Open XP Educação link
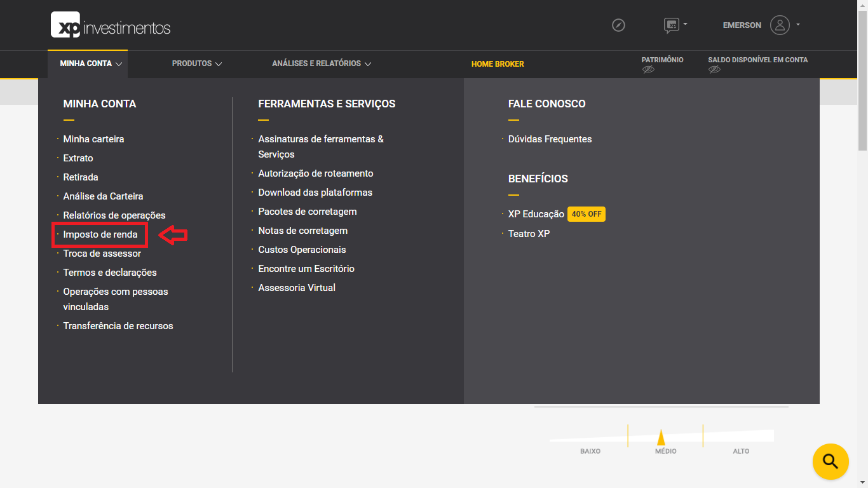Screen dimensions: 868x488 (536, 214)
